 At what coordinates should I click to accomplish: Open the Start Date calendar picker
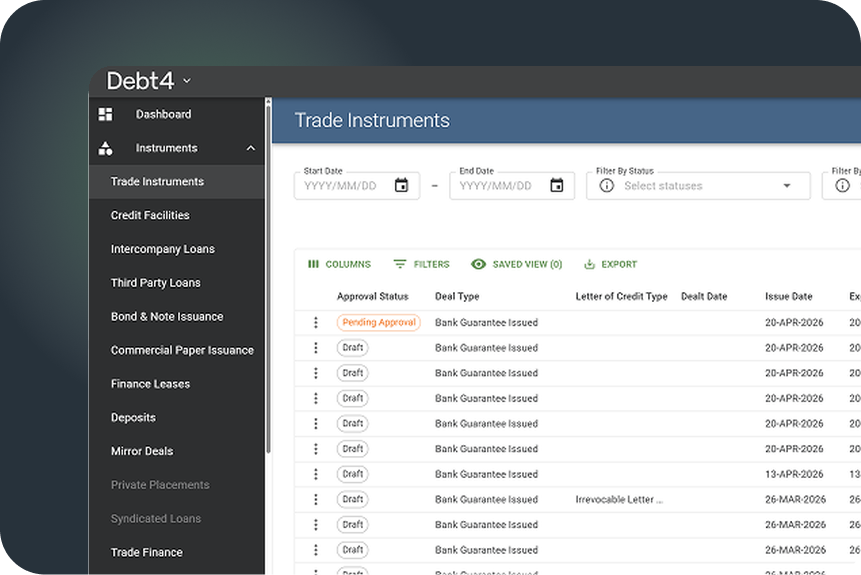pos(401,185)
